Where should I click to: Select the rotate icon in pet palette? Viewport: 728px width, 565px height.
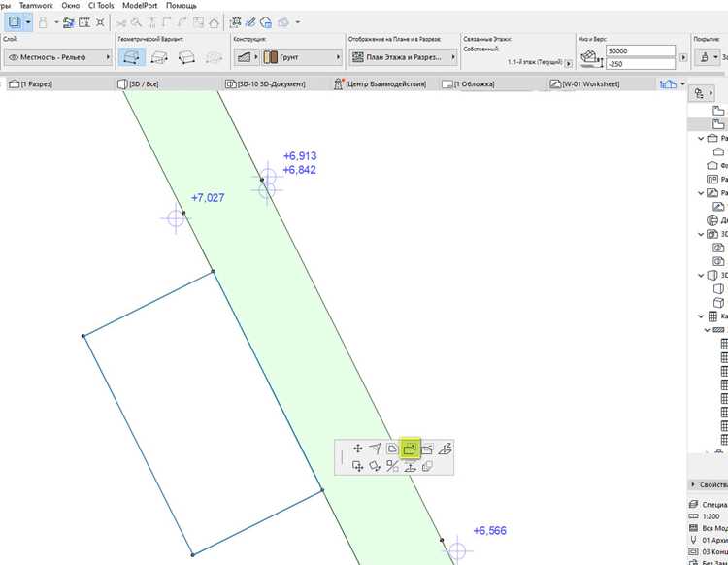(375, 466)
